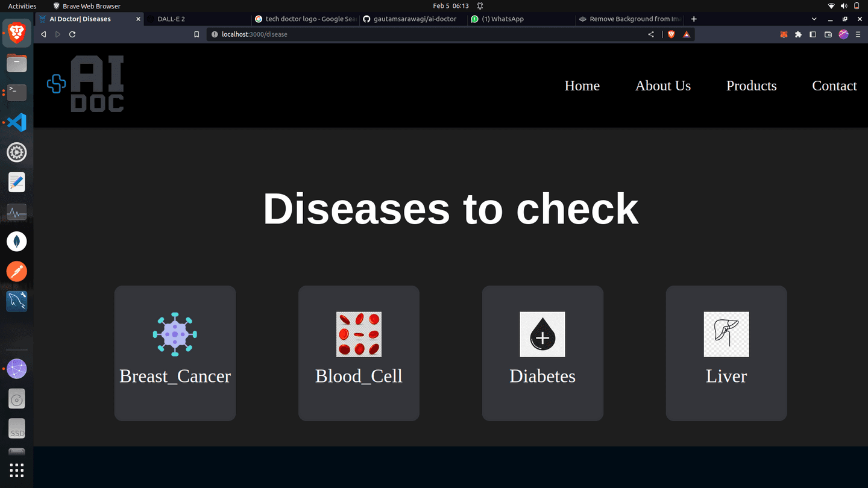868x488 pixels.
Task: Open MySQL Workbench from the dock
Action: tap(17, 301)
